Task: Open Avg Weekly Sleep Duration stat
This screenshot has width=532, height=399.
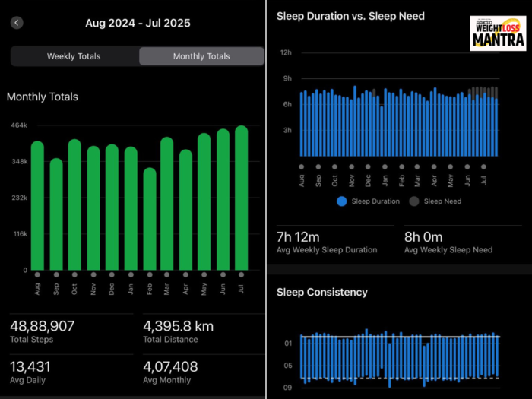Action: pos(327,242)
